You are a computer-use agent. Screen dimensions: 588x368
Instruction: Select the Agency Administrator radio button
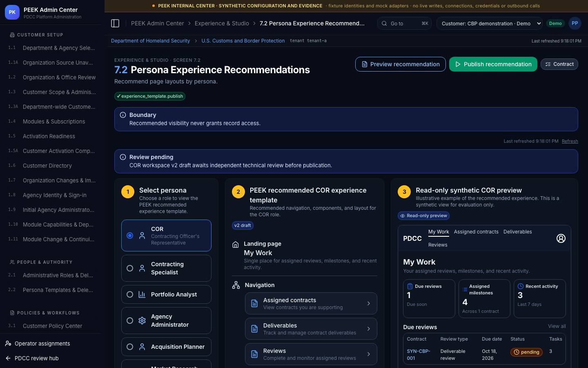pos(130,321)
